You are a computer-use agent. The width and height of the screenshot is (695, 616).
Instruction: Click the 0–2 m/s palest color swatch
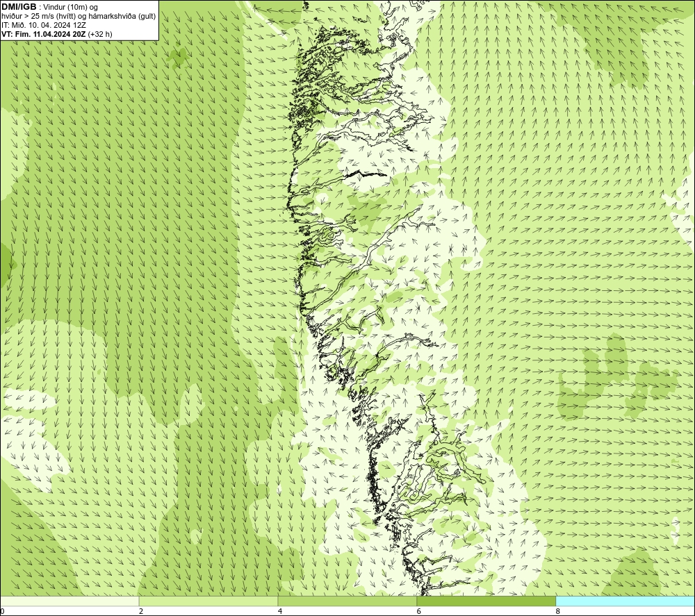(x=69, y=601)
